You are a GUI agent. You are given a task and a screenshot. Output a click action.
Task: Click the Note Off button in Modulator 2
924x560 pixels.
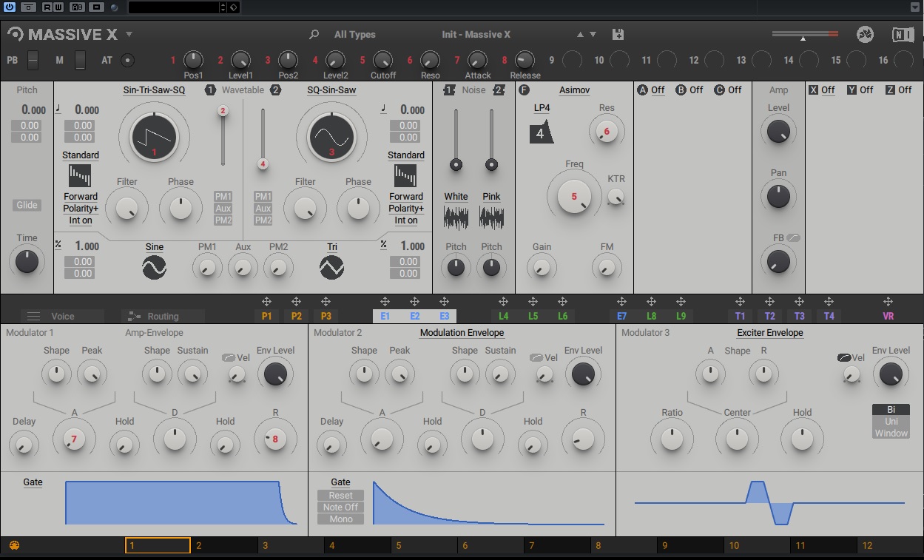(341, 507)
